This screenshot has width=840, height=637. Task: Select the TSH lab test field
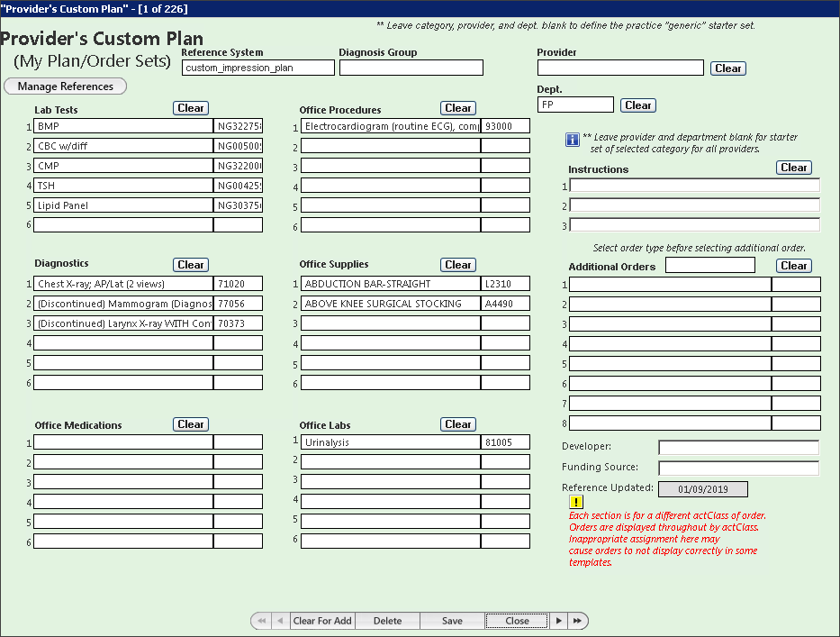[123, 186]
